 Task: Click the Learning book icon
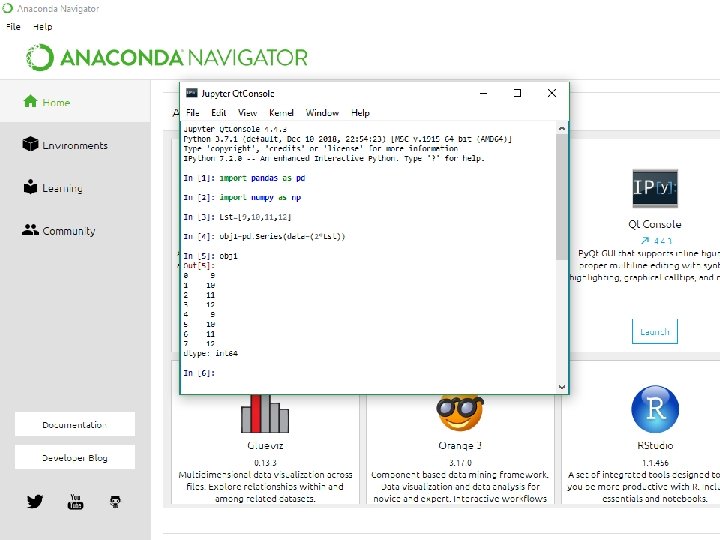(30, 186)
